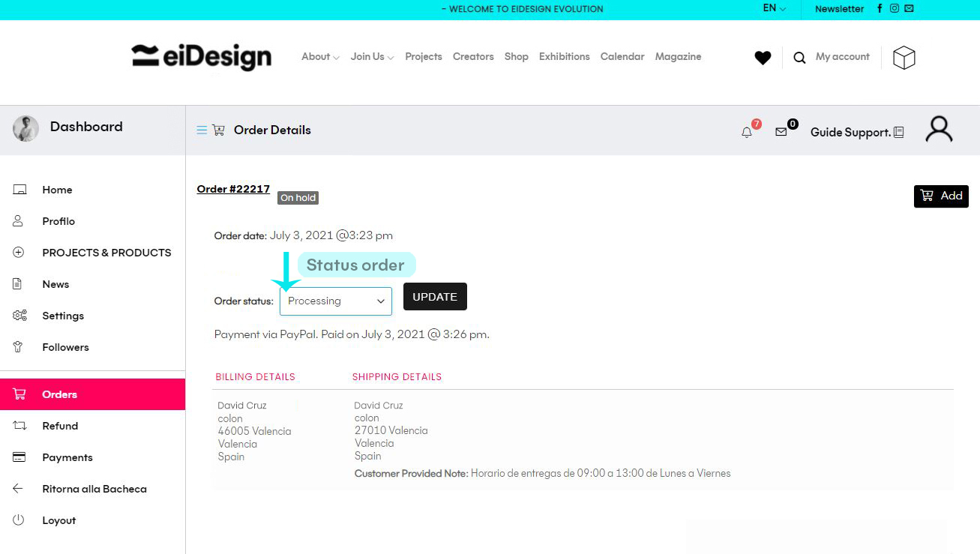Screen dimensions: 980x554
Task: Open the messages envelope icon
Action: coord(781,132)
